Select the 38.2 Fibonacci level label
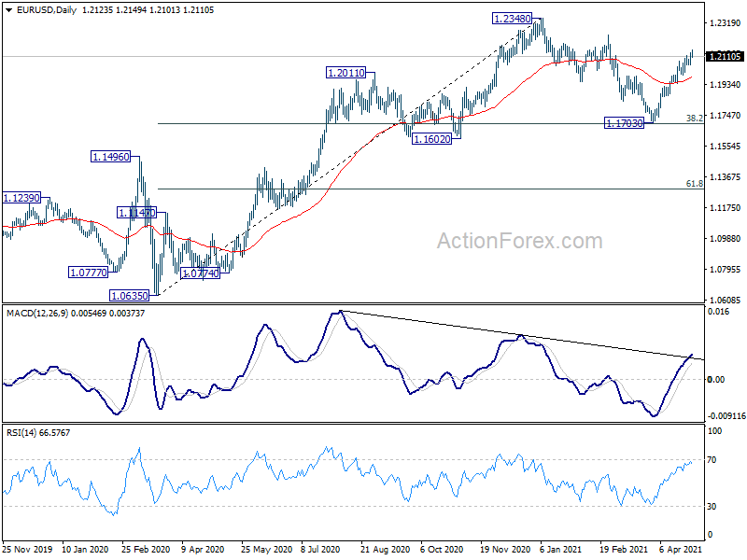 pyautogui.click(x=694, y=119)
